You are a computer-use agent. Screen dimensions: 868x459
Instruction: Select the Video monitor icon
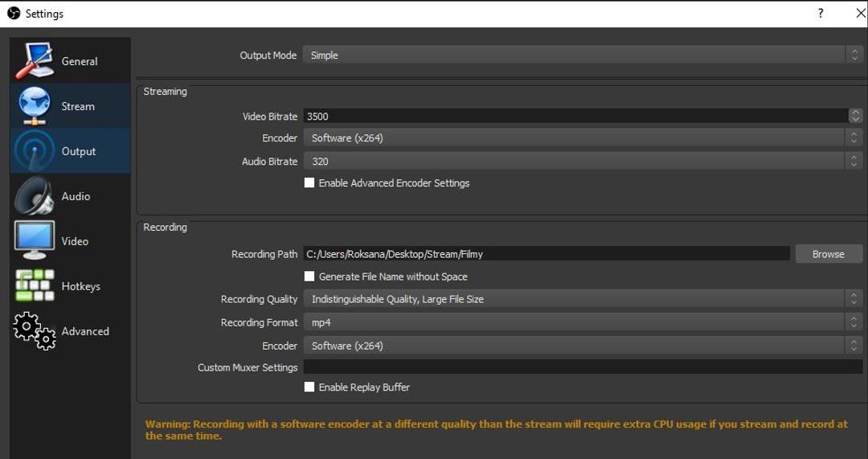pyautogui.click(x=34, y=240)
